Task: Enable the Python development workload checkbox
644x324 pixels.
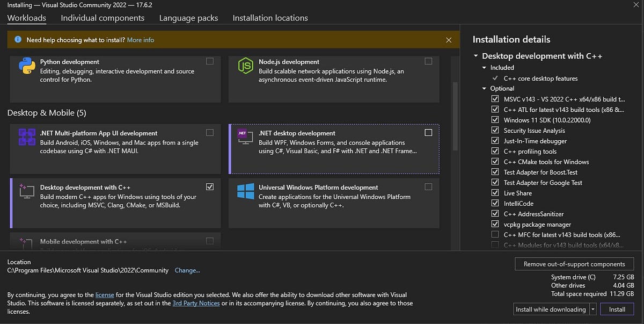Action: [x=210, y=61]
